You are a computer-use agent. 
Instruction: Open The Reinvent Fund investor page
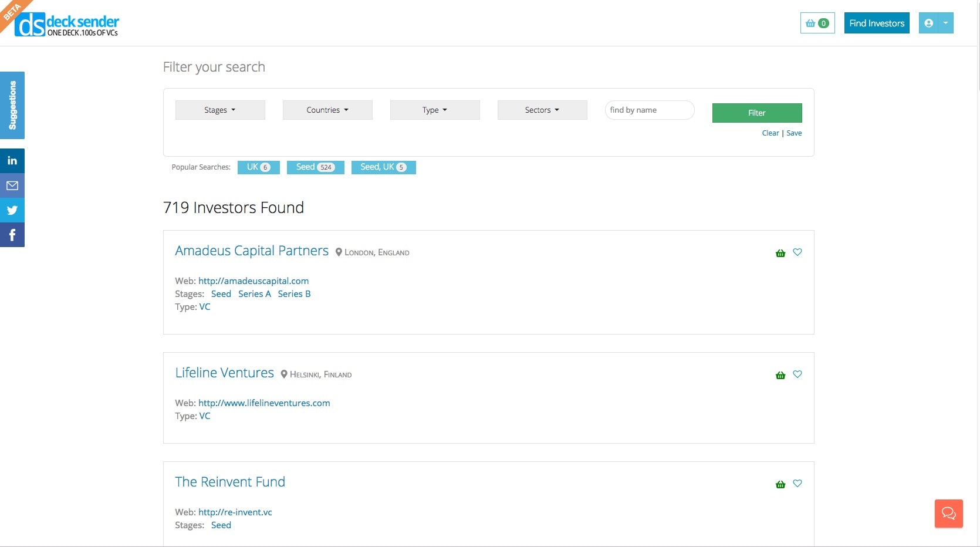230,482
